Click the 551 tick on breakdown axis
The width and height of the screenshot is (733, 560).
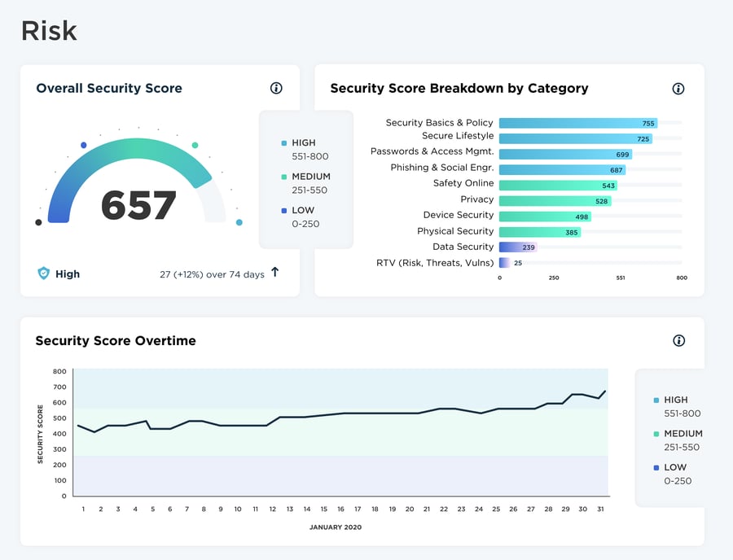621,278
